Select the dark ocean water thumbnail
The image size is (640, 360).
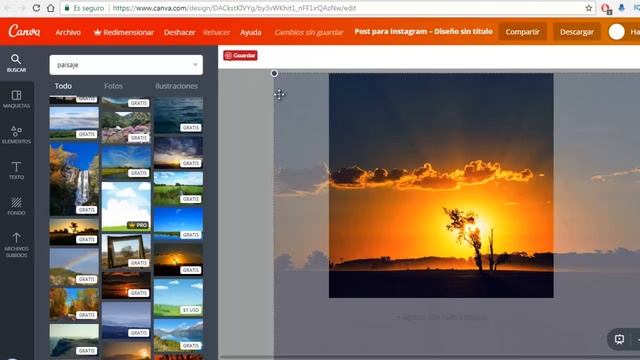(x=178, y=115)
